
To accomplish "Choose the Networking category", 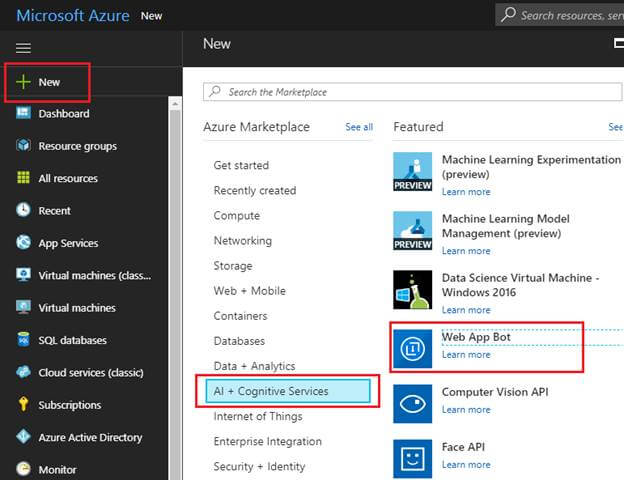I will pyautogui.click(x=243, y=241).
